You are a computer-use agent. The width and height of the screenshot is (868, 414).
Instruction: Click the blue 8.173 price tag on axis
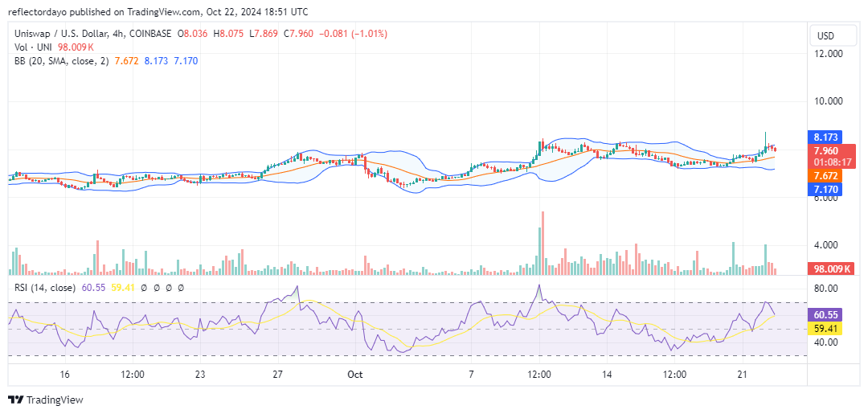825,137
